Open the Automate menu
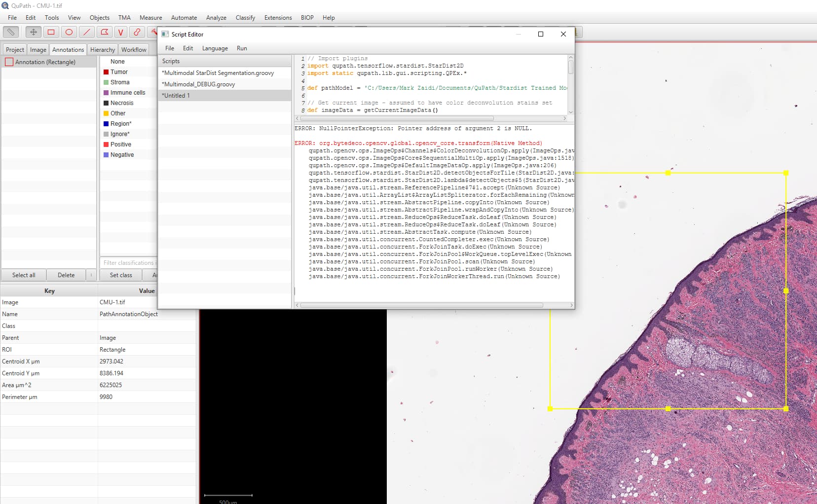The width and height of the screenshot is (817, 504). tap(184, 17)
